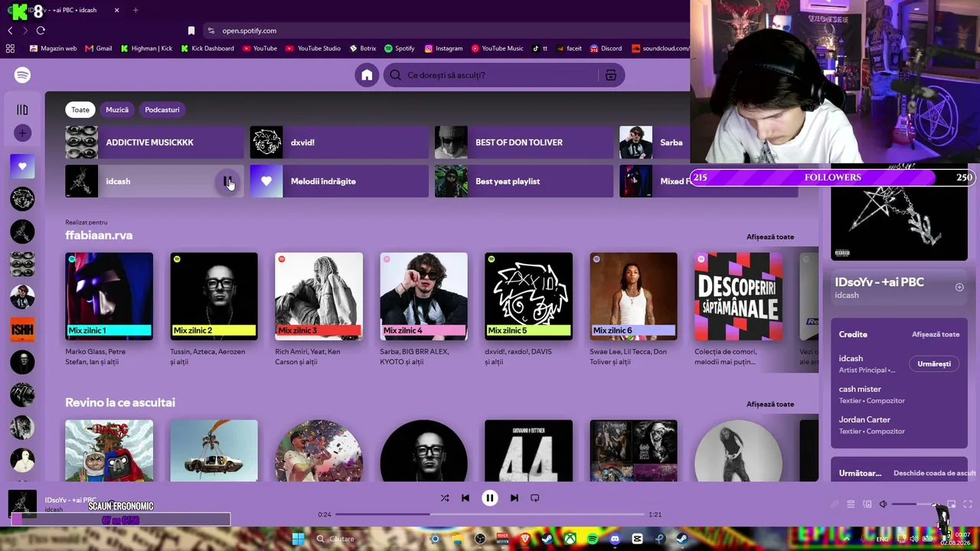The width and height of the screenshot is (980, 551).
Task: Toggle repeat in the player bar
Action: (535, 497)
